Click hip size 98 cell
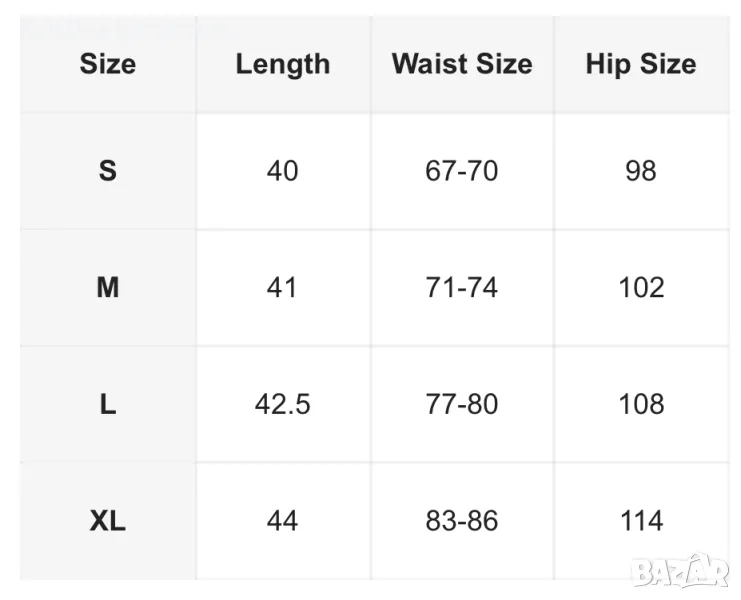Image resolution: width=741 pixels, height=600 pixels. click(641, 171)
